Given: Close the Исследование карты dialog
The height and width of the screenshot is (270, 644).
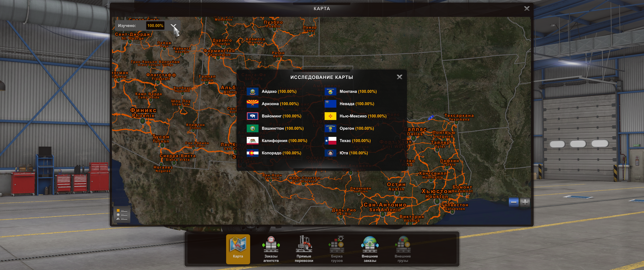Looking at the screenshot, I should tap(399, 77).
